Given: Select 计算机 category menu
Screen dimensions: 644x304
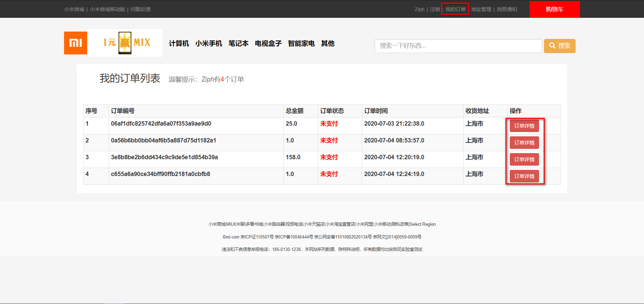Looking at the screenshot, I should pos(179,43).
